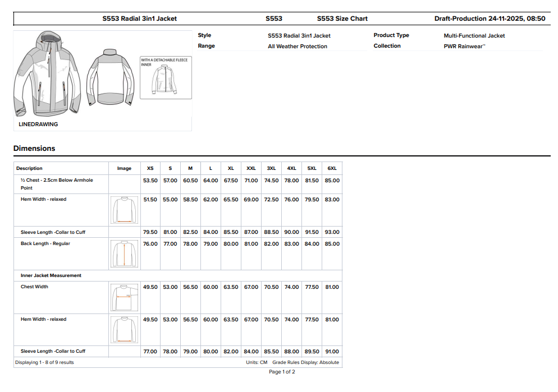Click the Dimensions section heading
The image size is (558, 392).
click(34, 149)
